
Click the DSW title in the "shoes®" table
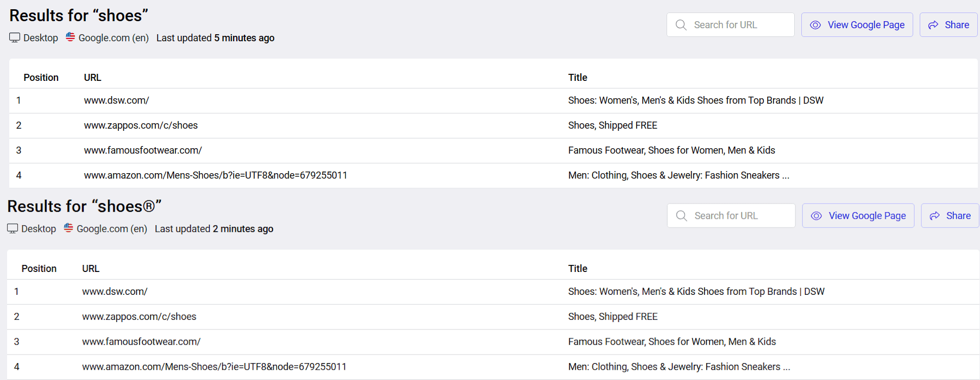point(696,292)
